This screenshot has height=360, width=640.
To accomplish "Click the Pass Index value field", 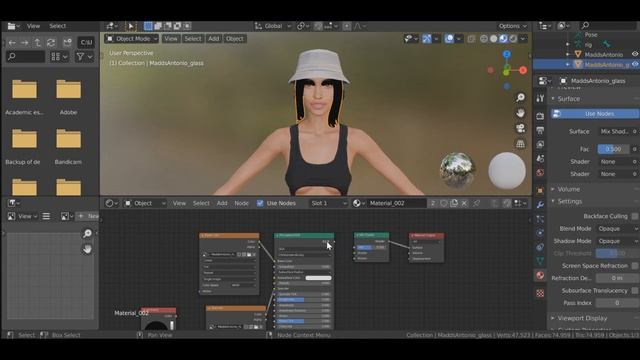I will [x=617, y=303].
